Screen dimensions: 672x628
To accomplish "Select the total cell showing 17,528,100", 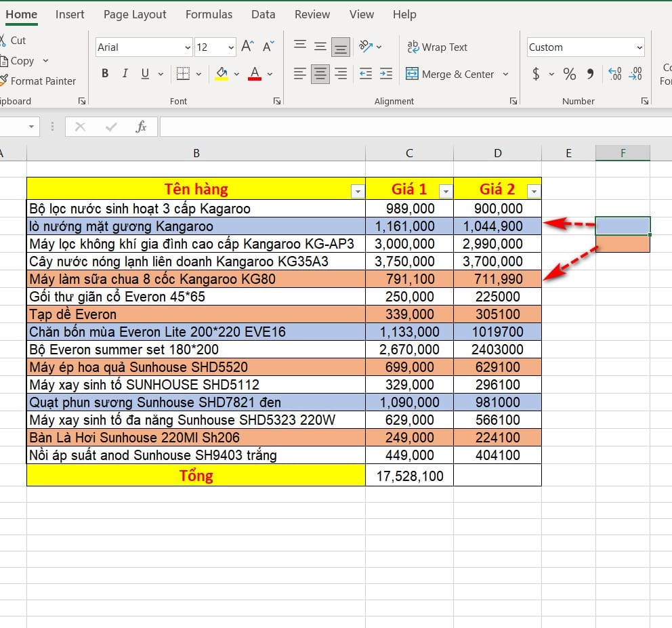I will click(409, 476).
